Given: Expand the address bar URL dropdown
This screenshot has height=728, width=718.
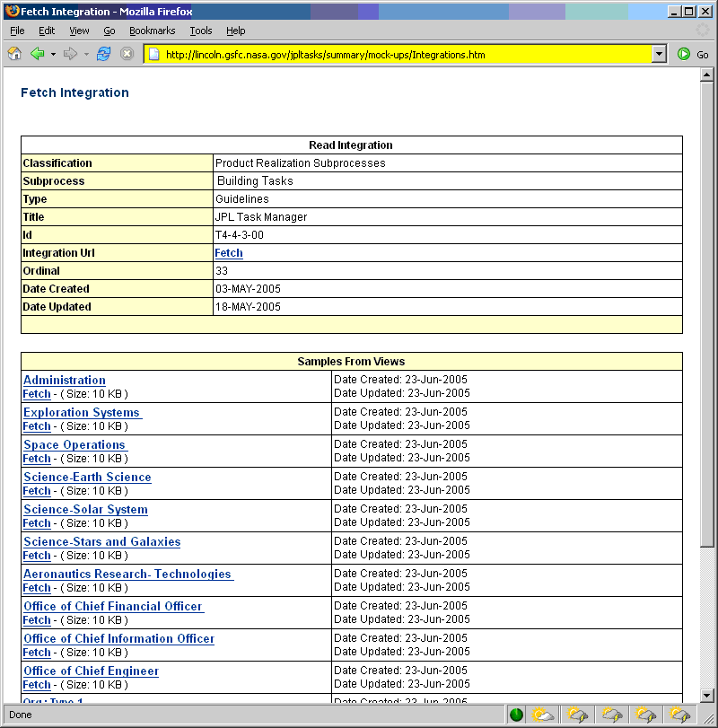Looking at the screenshot, I should [x=659, y=55].
